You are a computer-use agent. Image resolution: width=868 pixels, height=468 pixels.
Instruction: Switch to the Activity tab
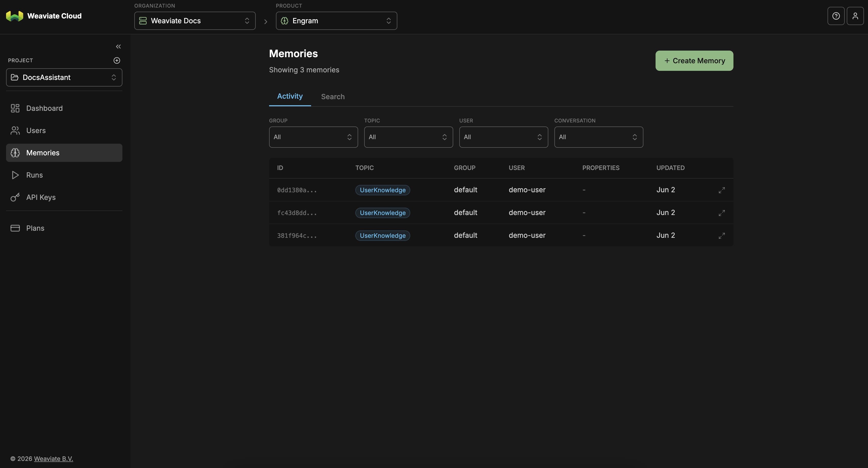(x=290, y=96)
